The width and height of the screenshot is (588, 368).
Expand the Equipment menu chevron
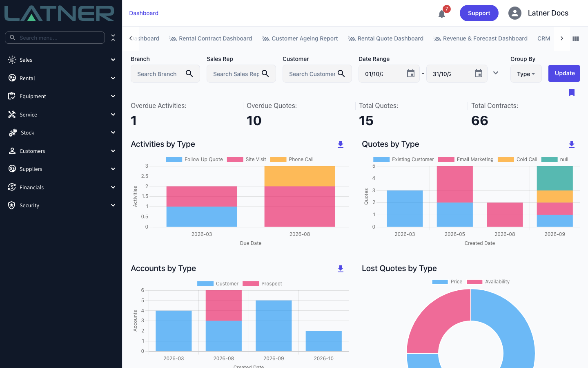113,96
